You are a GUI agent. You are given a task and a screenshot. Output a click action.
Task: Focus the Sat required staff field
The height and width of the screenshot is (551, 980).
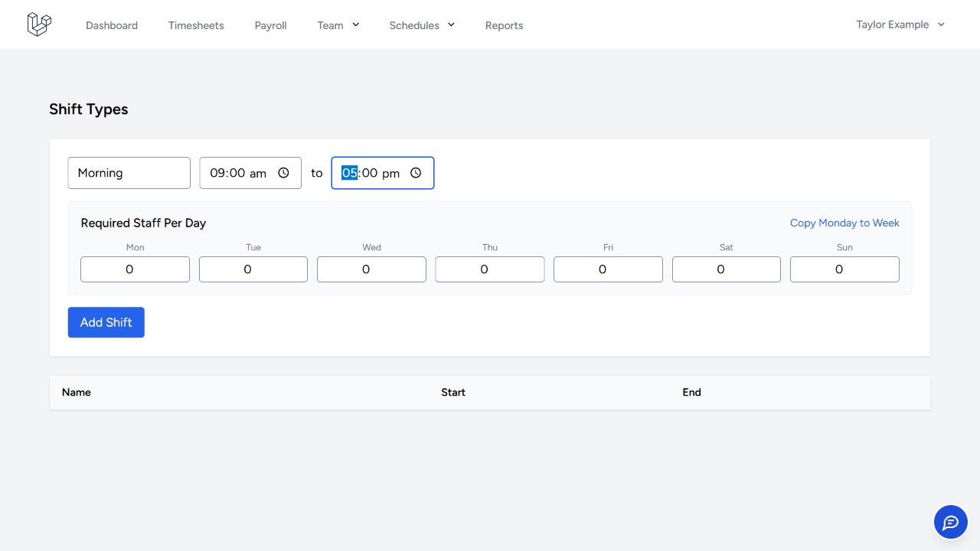[x=727, y=269]
